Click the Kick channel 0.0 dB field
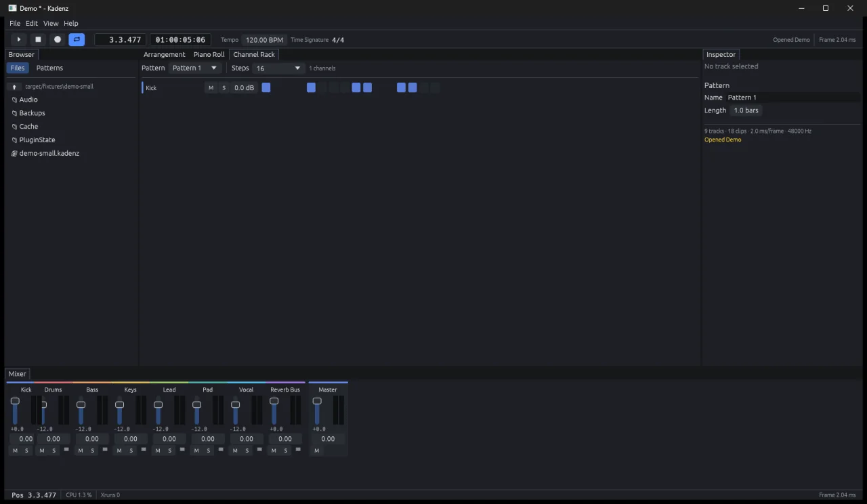 (245, 88)
